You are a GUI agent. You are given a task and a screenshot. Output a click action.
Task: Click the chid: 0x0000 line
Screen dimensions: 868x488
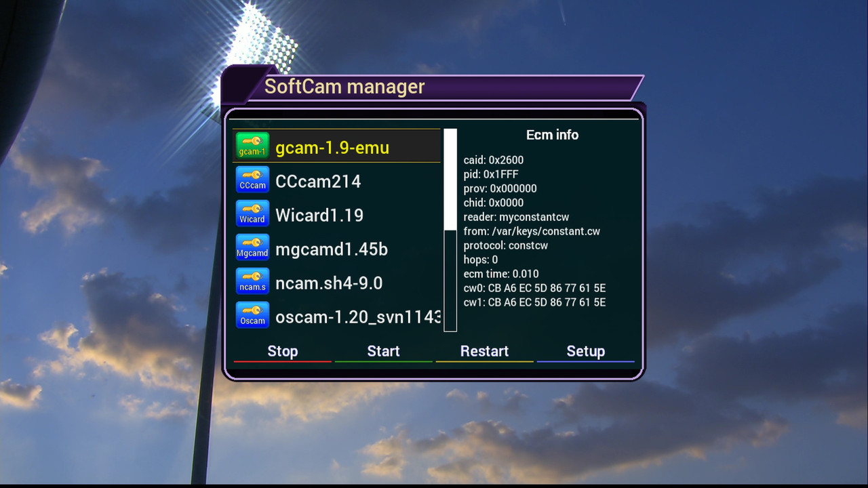click(494, 203)
